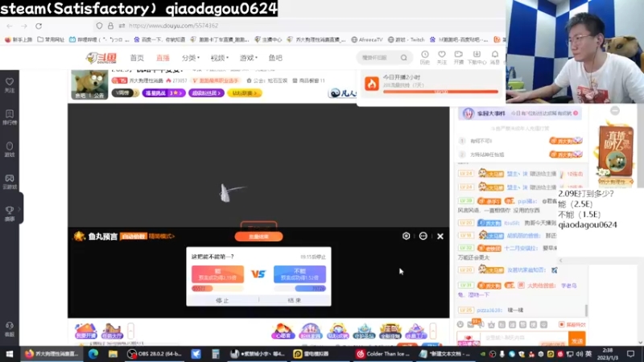Expand the left activity bar arrow
Screen dimensions: 644x362
tap(130, 331)
